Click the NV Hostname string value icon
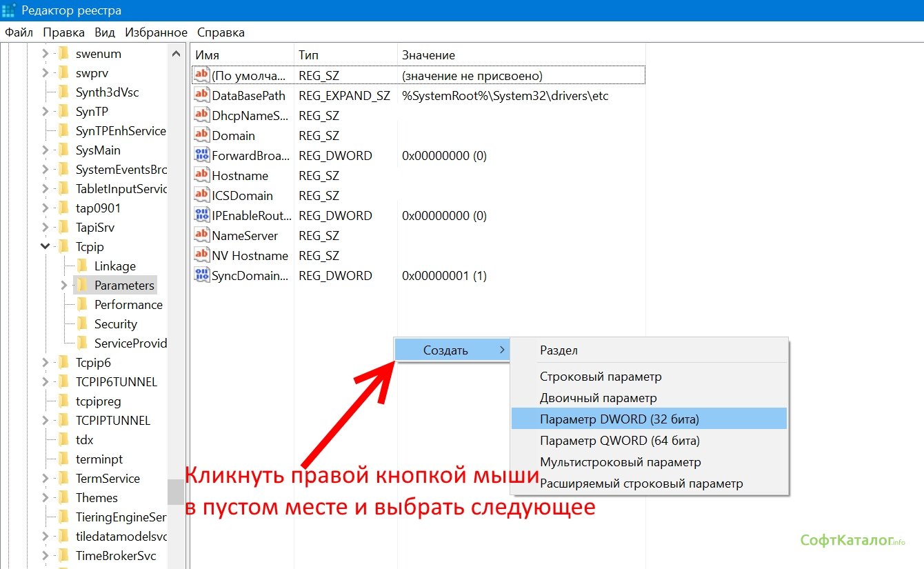The image size is (924, 569). point(201,255)
